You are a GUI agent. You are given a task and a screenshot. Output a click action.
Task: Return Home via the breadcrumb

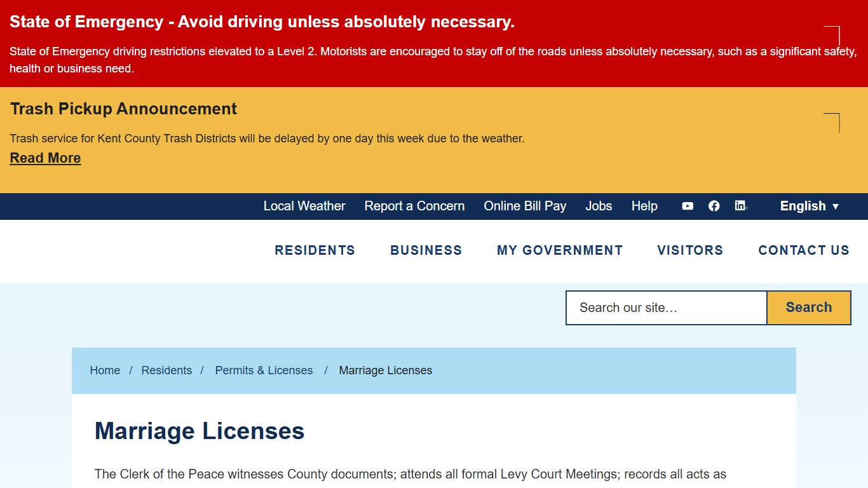coord(105,370)
